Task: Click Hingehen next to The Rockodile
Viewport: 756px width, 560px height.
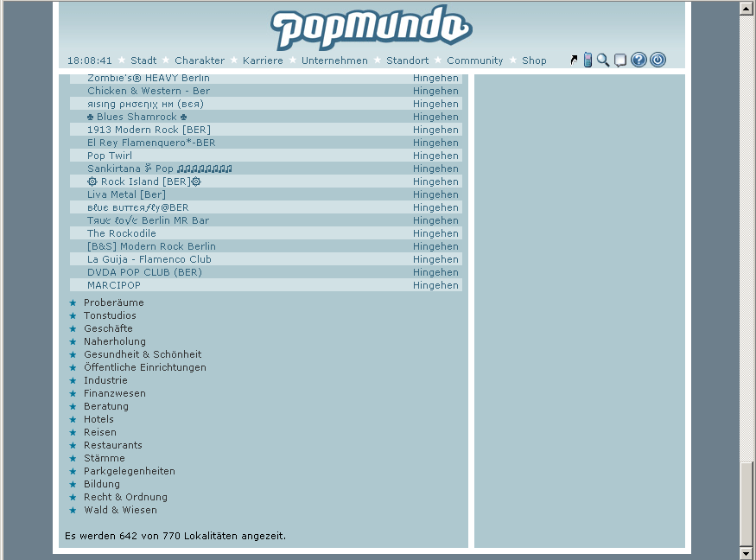Action: tap(435, 233)
